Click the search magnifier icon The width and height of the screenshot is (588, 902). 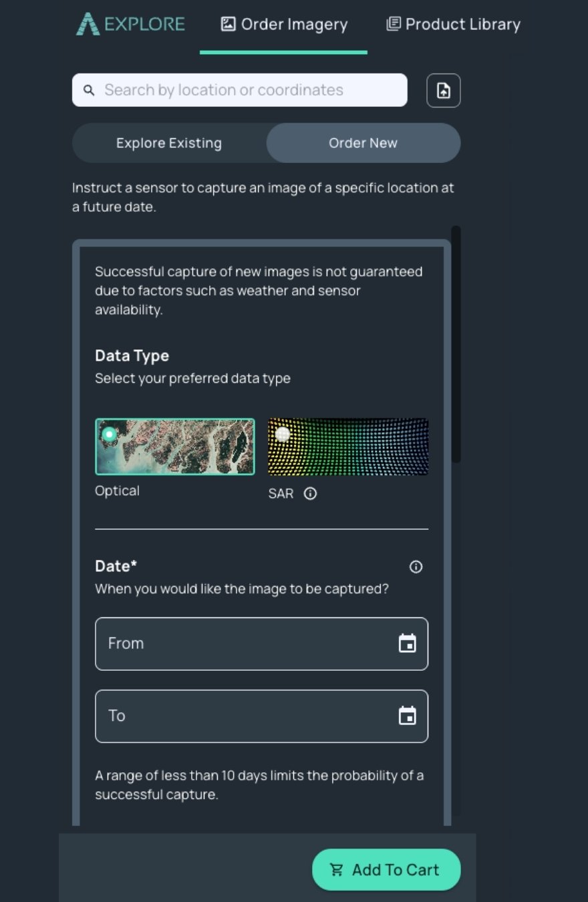(x=89, y=90)
